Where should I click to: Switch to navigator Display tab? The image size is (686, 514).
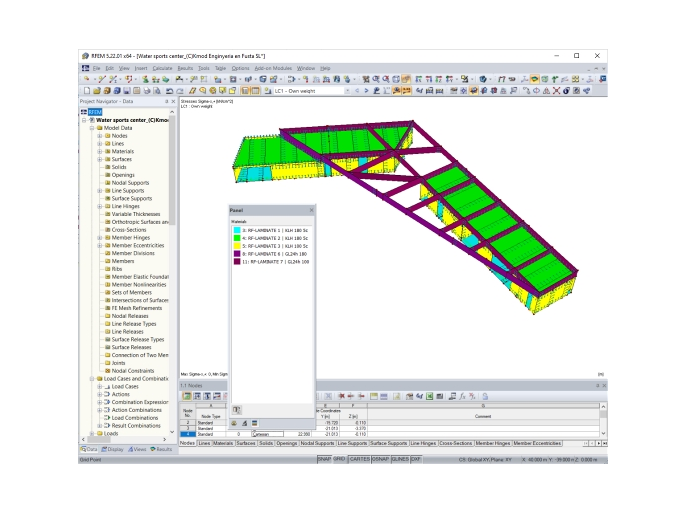pos(112,449)
